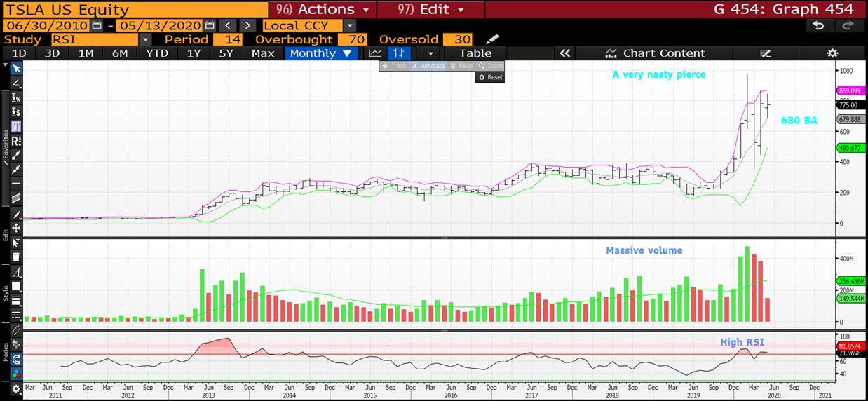Screen dimensions: 868x401
Task: Select the 5Y range tab
Action: tap(226, 53)
